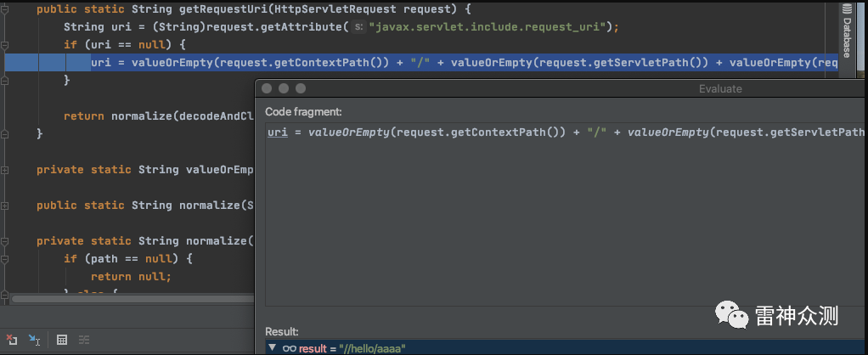Expand folded public normalize method

point(4,206)
